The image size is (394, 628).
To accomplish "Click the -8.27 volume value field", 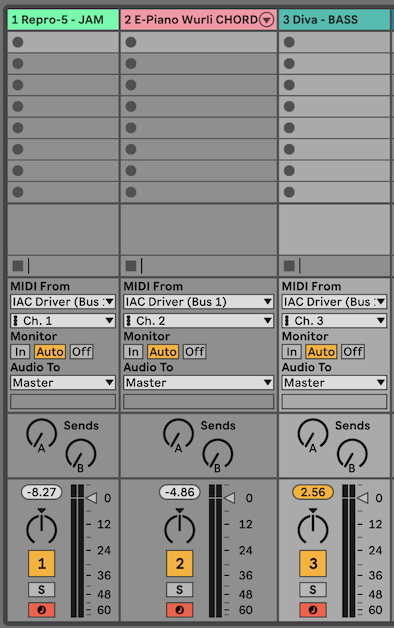I will [x=42, y=492].
